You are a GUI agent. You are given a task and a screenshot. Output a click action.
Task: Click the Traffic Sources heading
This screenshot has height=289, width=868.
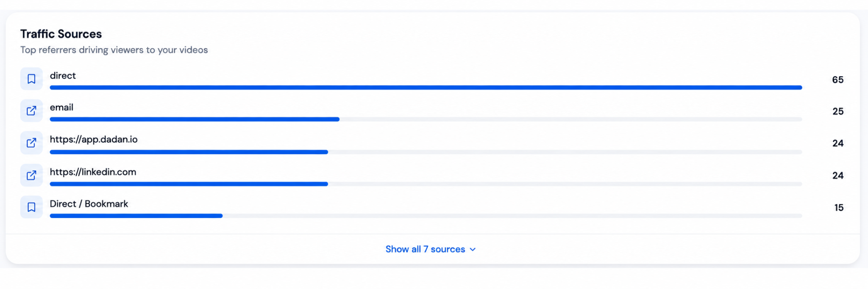(61, 34)
